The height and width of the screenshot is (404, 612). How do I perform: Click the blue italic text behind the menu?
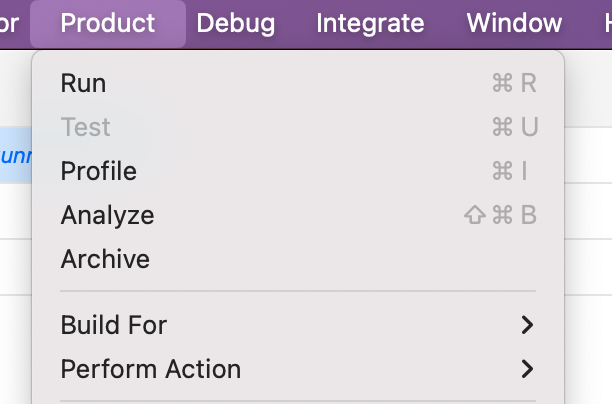(16, 156)
